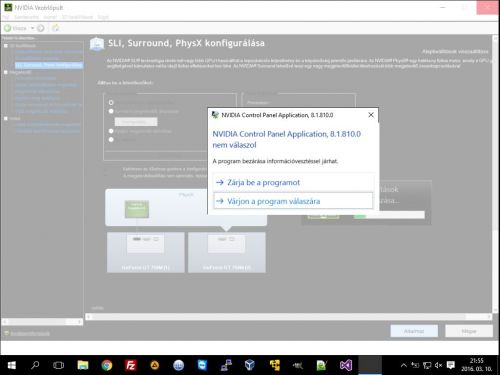Click the muted volume tray icon
The width and height of the screenshot is (500, 375).
(438, 366)
